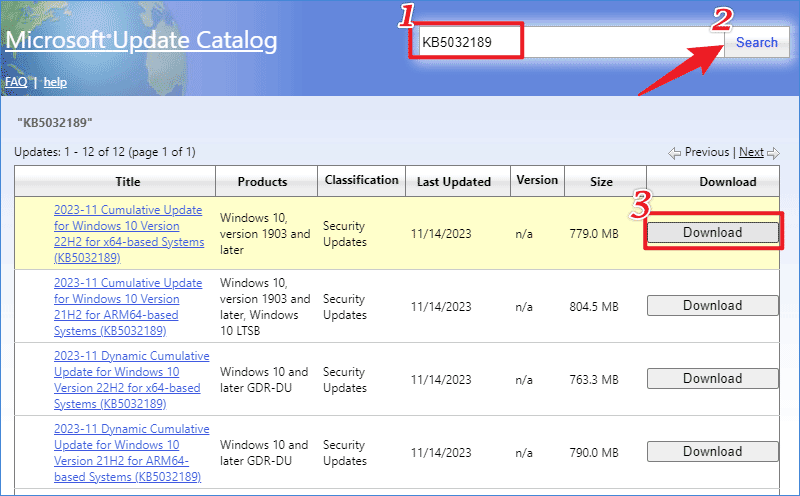Open the help link
Screen dimensions: 800x496
tap(55, 82)
